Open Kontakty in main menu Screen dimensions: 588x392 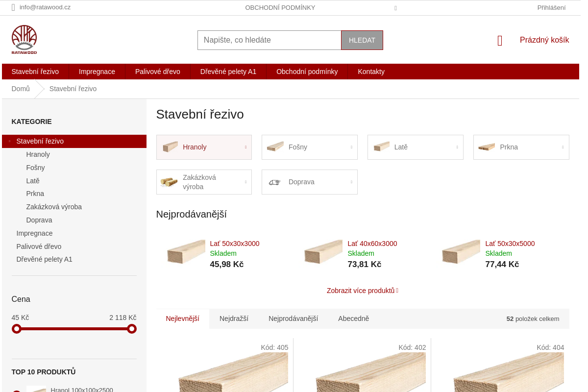pyautogui.click(x=371, y=72)
